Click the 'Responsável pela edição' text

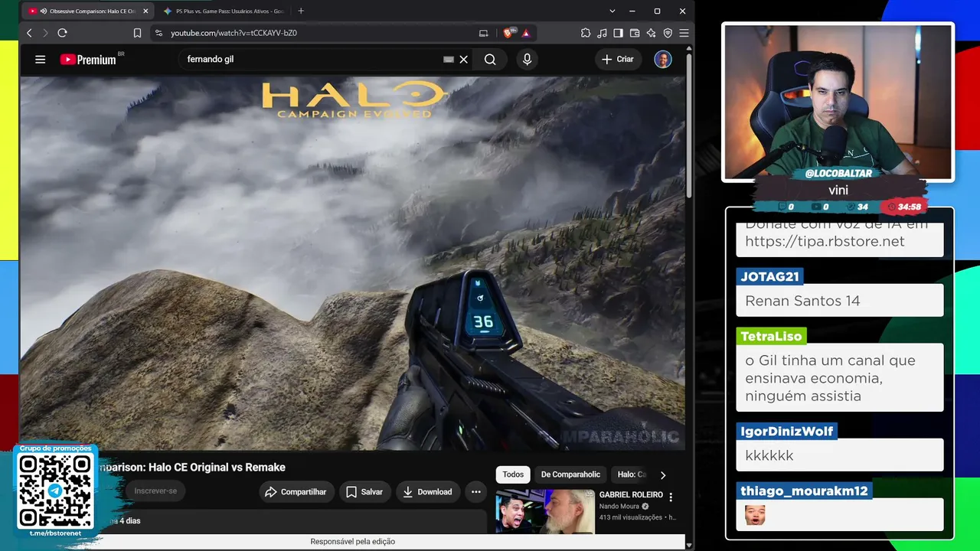coord(353,542)
